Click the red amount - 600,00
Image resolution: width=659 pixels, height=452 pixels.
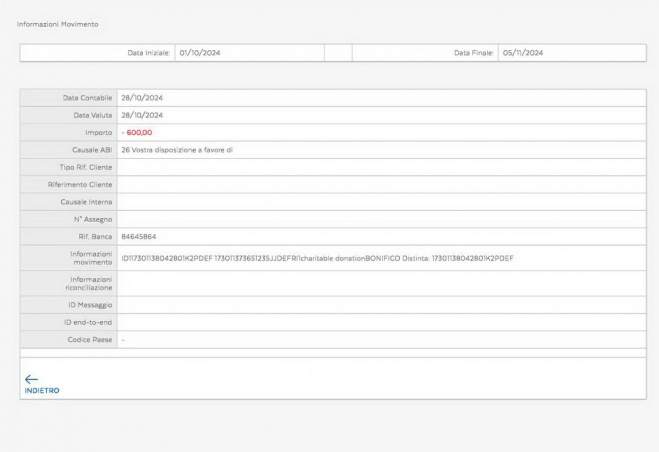[140, 132]
